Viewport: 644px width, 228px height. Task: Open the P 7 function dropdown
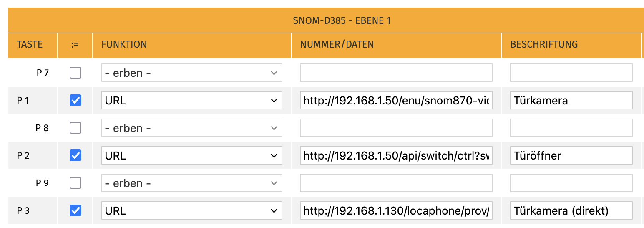[x=191, y=73]
